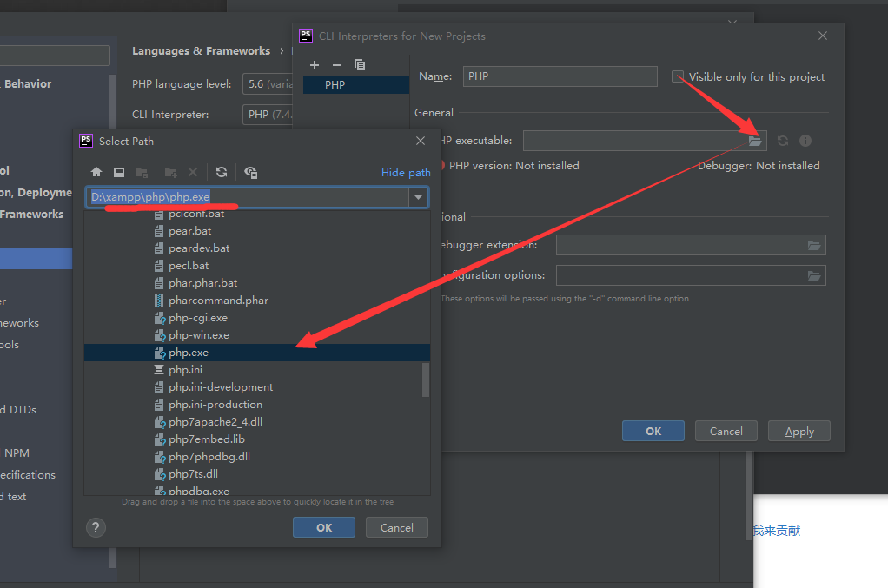888x588 pixels.
Task: Select php7ts.dll file
Action: coord(193,474)
